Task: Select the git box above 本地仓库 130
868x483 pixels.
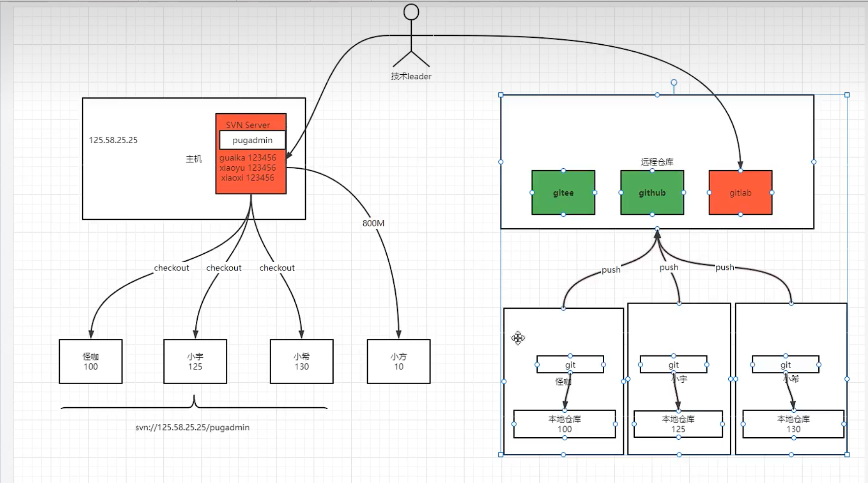Action: tap(786, 365)
